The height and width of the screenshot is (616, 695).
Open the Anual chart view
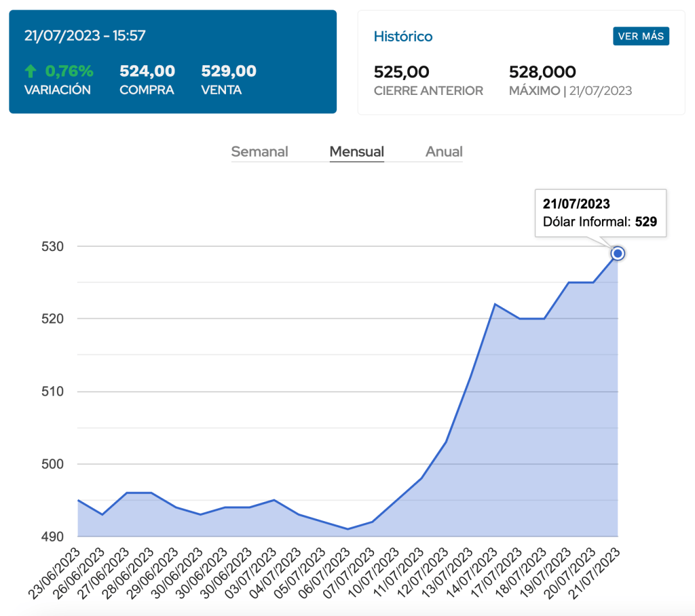[x=444, y=152]
